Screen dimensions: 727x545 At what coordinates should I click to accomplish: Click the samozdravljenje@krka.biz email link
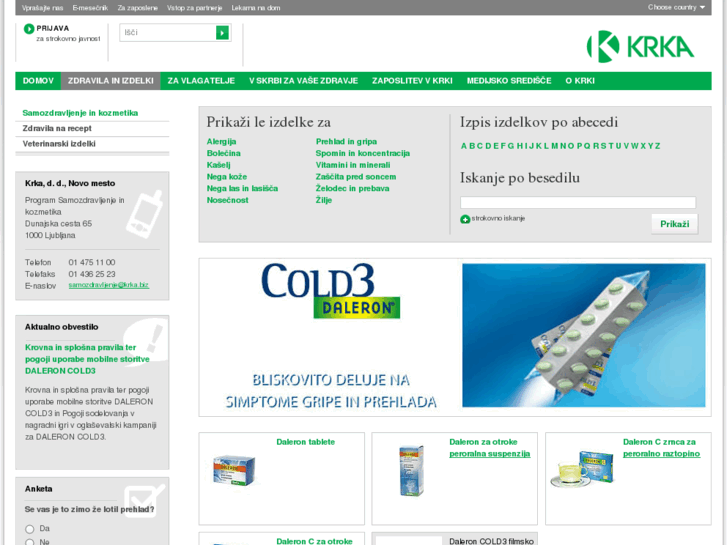[108, 285]
